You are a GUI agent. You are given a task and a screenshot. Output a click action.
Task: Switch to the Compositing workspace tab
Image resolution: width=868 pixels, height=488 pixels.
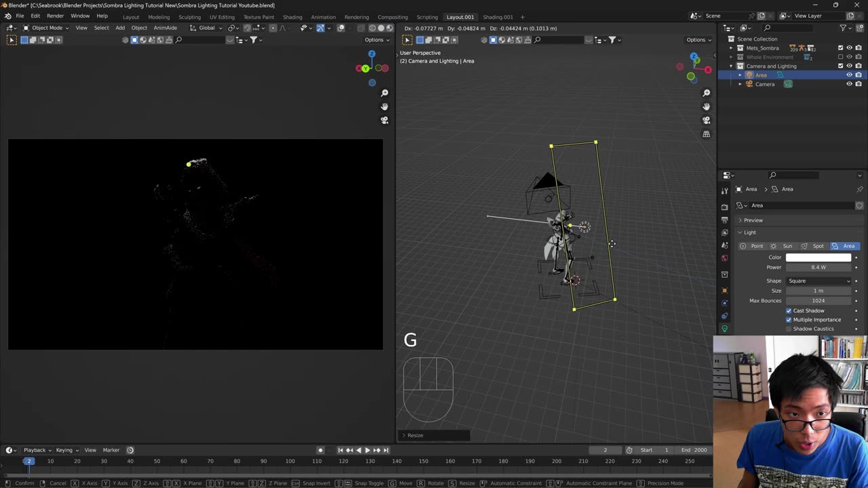(x=393, y=17)
